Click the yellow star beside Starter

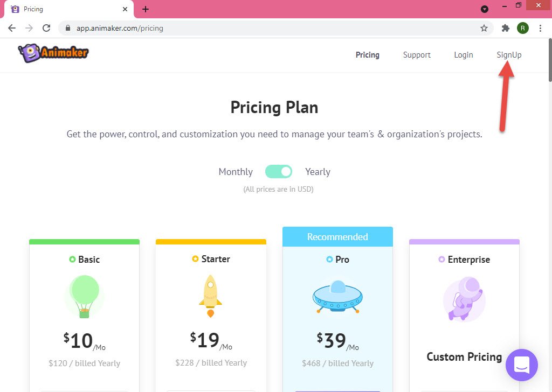(195, 259)
